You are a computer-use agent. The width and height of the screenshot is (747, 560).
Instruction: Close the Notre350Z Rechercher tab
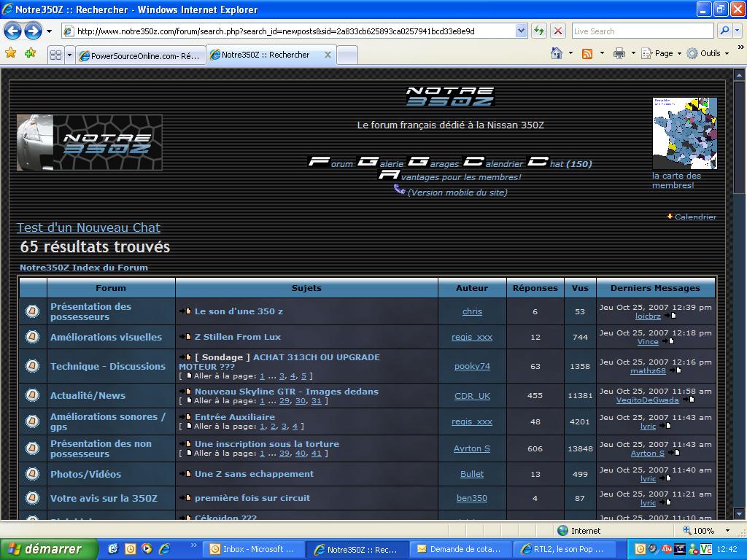tap(328, 55)
